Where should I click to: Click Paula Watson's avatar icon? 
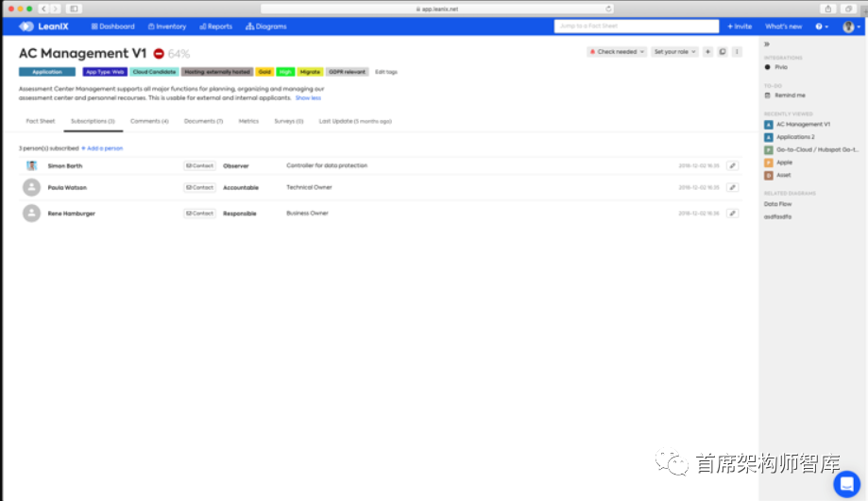coord(31,187)
